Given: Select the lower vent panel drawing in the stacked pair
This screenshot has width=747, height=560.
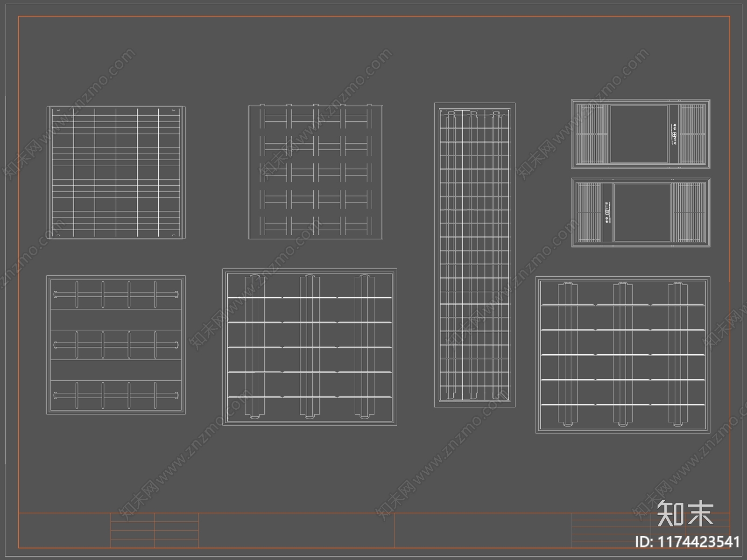Looking at the screenshot, I should [x=641, y=212].
